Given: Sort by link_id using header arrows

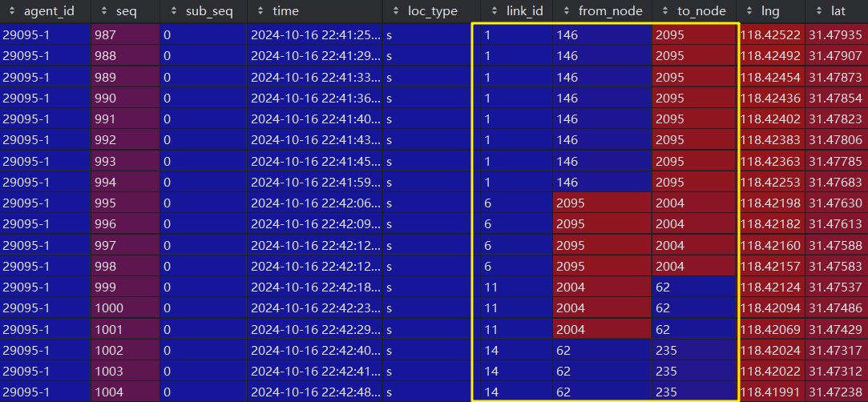Looking at the screenshot, I should [x=494, y=11].
